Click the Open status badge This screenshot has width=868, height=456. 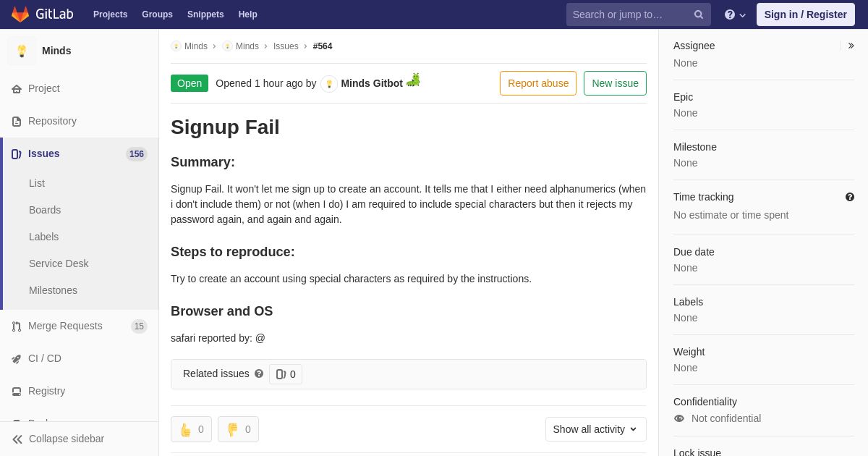[x=190, y=83]
